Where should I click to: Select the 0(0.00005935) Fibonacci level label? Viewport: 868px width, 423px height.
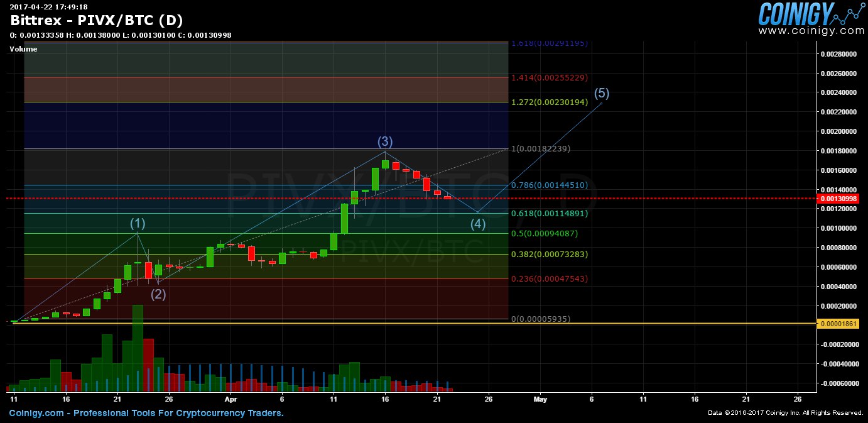coord(541,319)
